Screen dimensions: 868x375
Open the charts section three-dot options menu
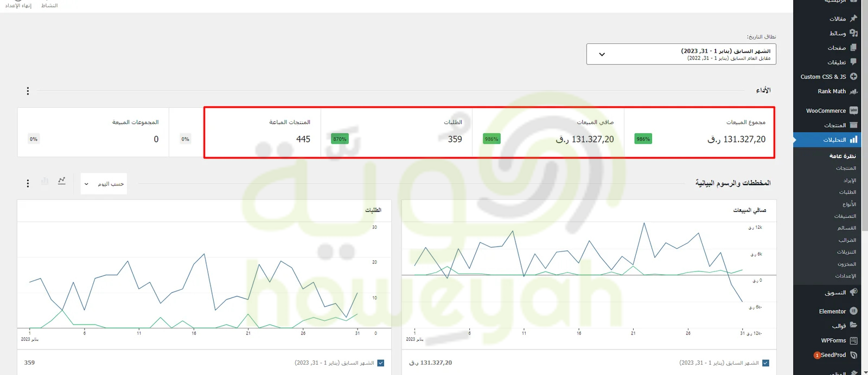[x=28, y=184]
